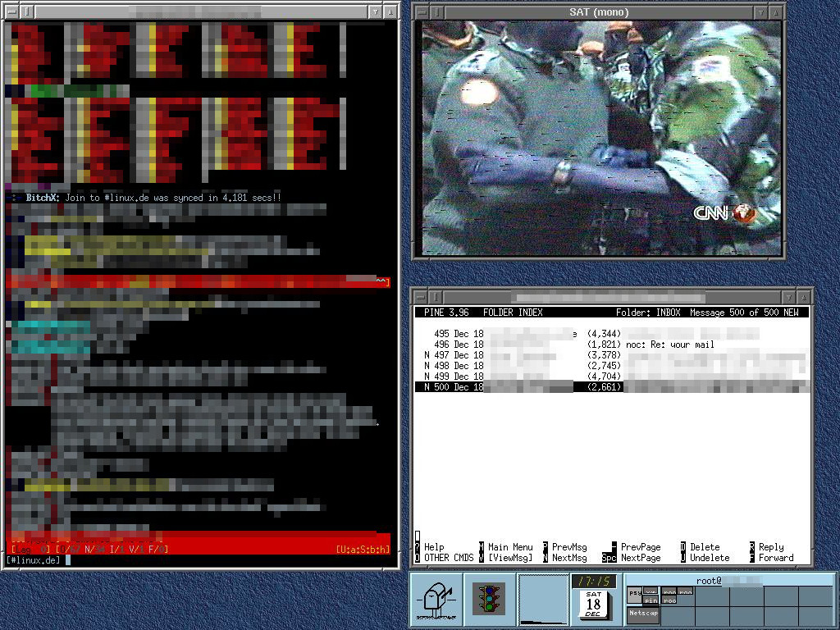Select the 'psy' mini-window in the pager
Screen dimensions: 840x630
pos(635,593)
